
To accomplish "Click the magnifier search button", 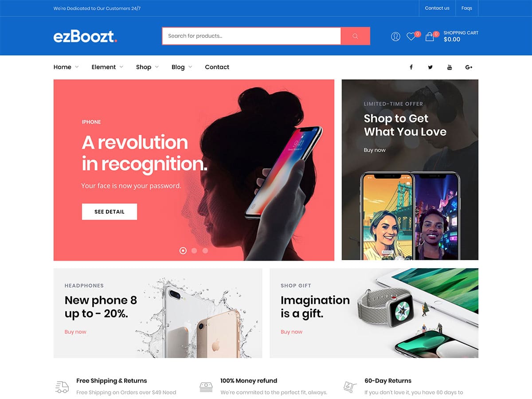I will point(355,36).
